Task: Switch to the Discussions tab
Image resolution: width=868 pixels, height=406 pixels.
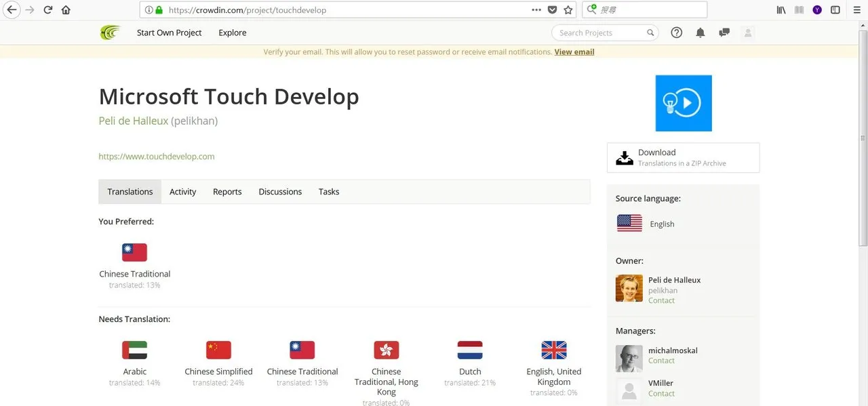Action: click(x=280, y=192)
